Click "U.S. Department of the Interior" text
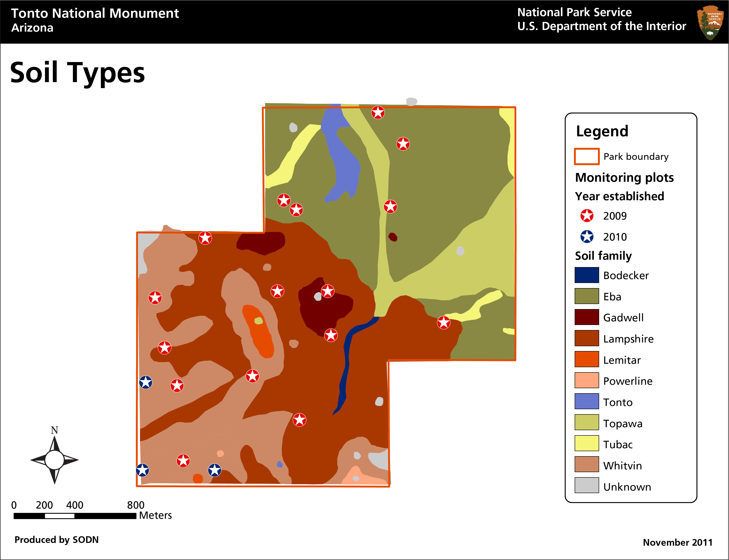 tap(602, 26)
